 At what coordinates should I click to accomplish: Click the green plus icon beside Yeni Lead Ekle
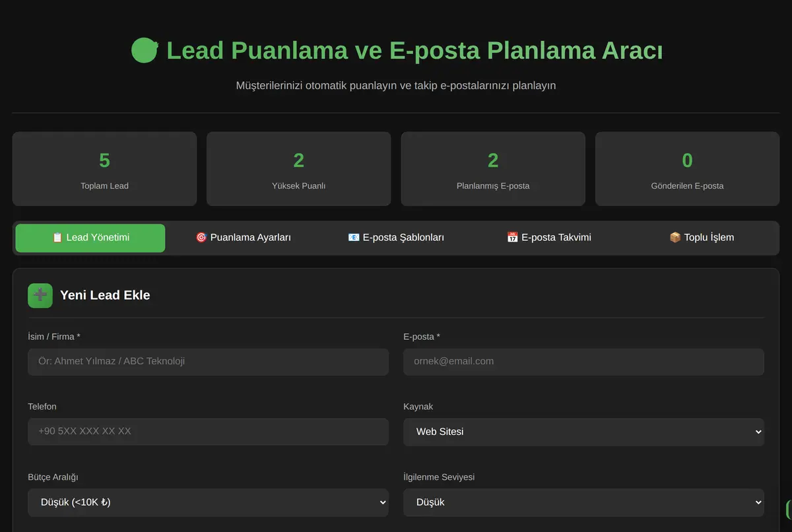pyautogui.click(x=40, y=296)
